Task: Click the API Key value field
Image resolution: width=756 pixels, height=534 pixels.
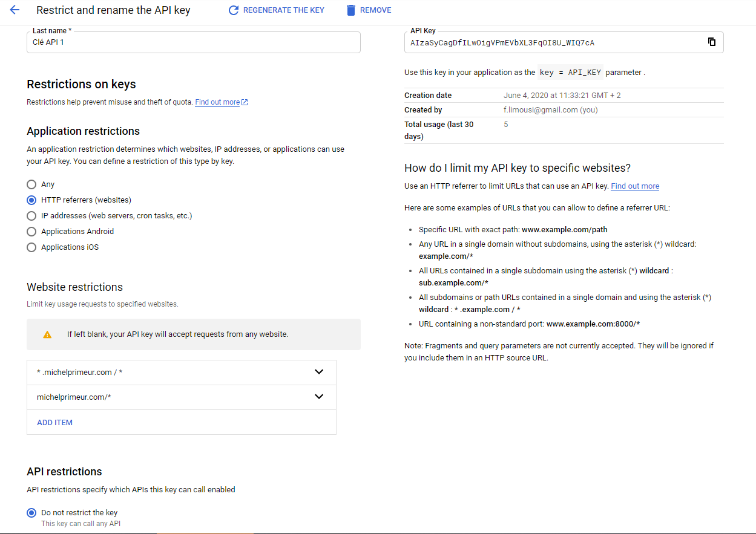Action: (564, 42)
